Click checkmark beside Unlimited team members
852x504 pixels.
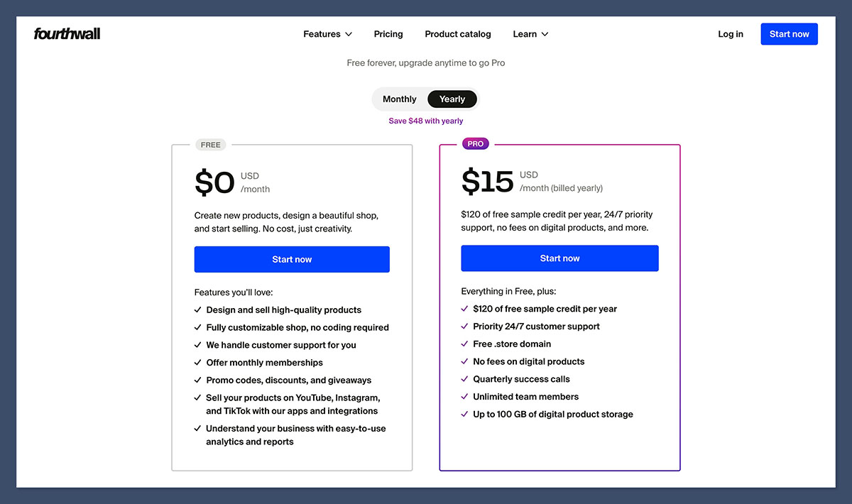click(464, 396)
